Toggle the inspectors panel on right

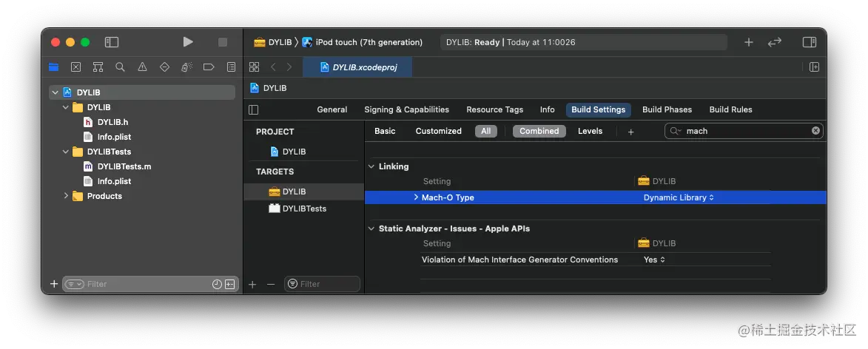[810, 42]
